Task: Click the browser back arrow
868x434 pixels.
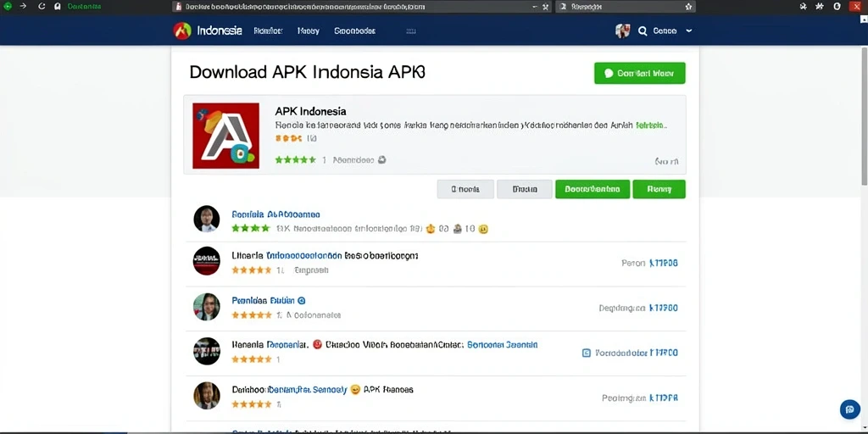Action: [x=7, y=6]
